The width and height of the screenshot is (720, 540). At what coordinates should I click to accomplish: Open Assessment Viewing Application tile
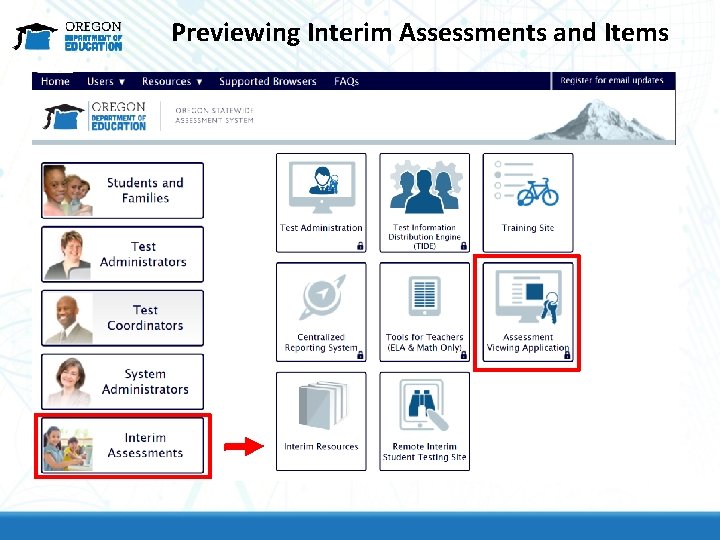(528, 312)
